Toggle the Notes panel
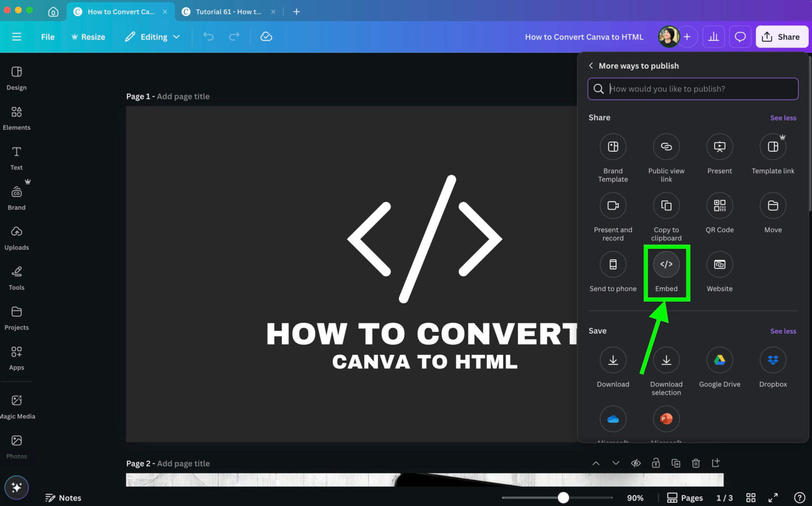This screenshot has height=506, width=812. point(63,498)
